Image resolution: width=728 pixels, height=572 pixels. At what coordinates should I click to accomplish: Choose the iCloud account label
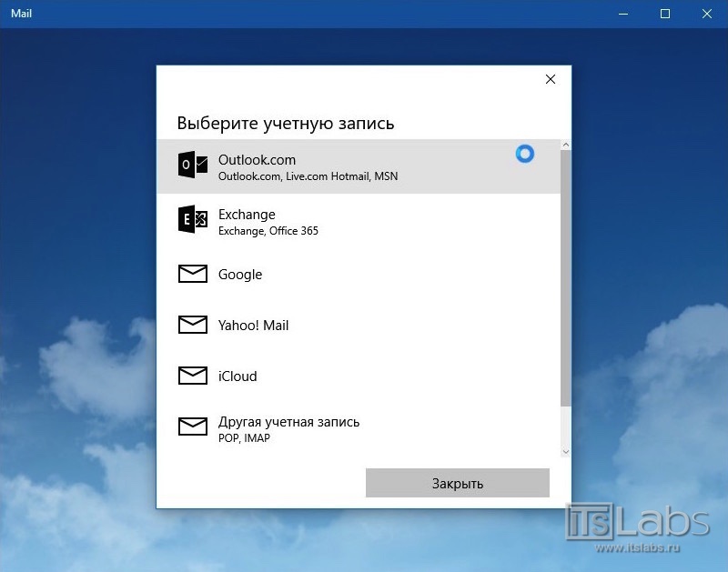(238, 376)
